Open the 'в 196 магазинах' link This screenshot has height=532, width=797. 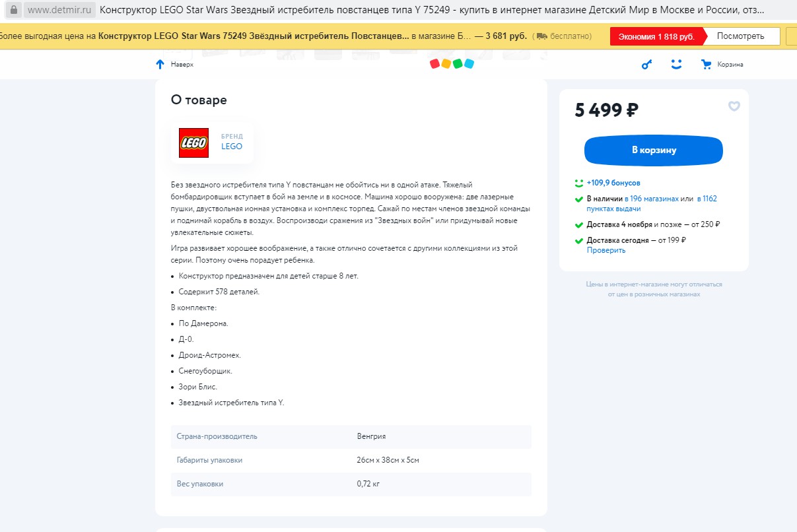651,199
